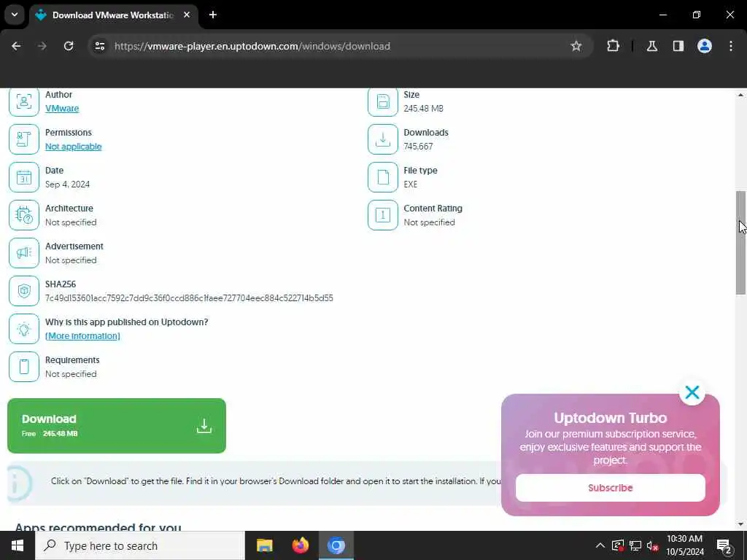Open the Chrome three-dot menu
This screenshot has width=747, height=560.
point(731,46)
